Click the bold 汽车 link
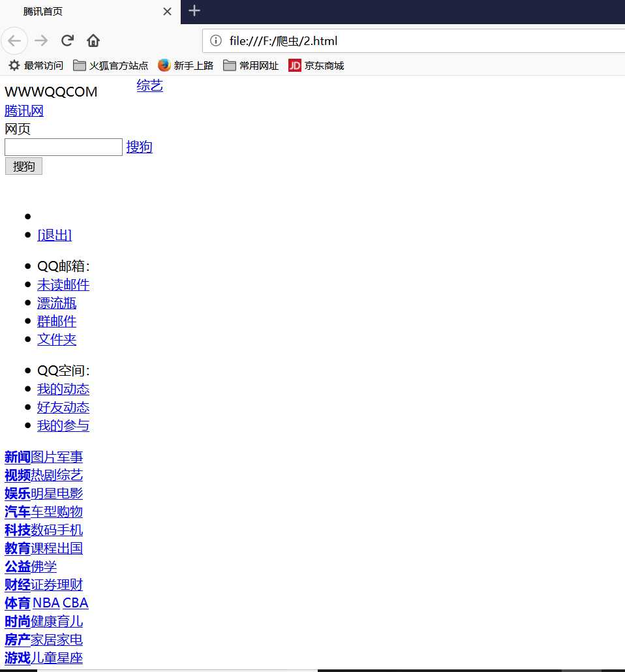 pos(18,512)
